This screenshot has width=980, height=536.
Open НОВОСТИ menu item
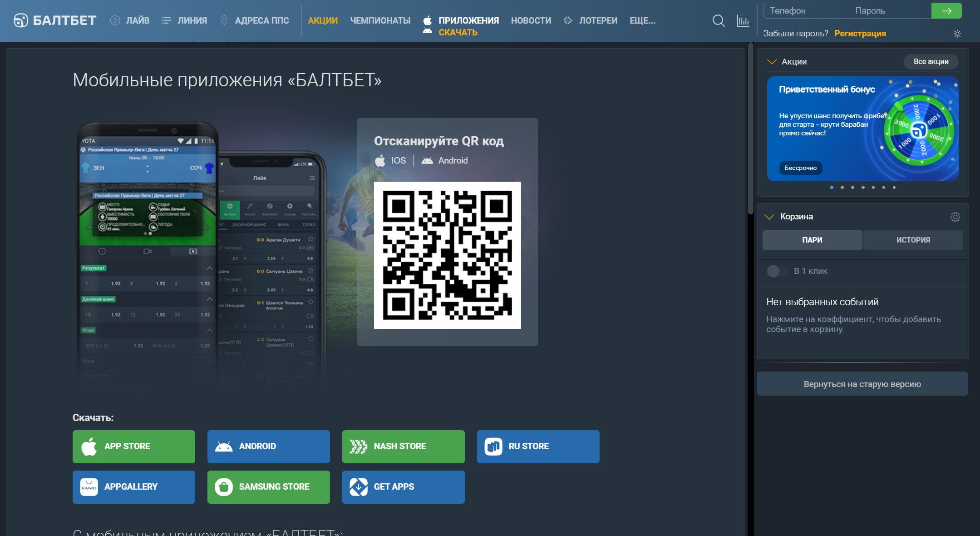click(531, 20)
